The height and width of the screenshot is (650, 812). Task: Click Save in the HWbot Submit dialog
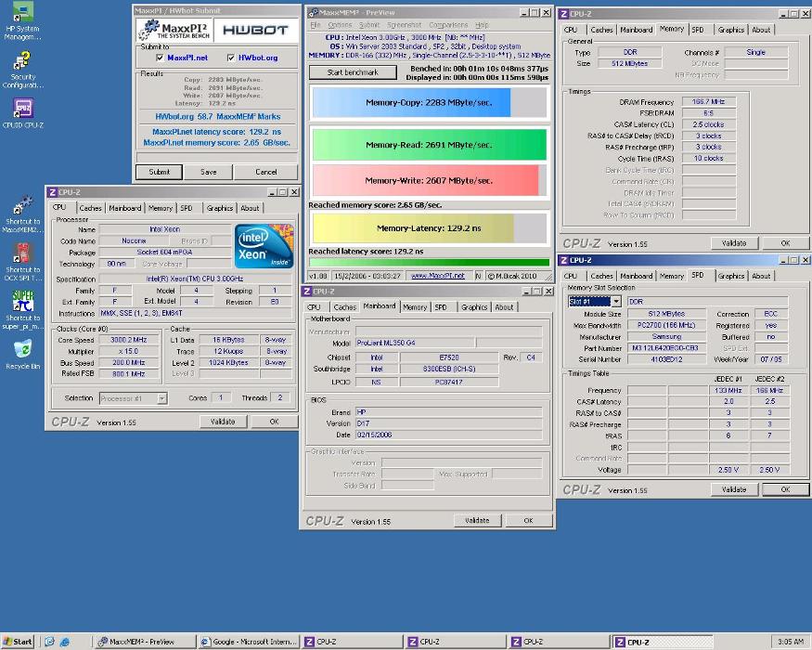(x=208, y=172)
